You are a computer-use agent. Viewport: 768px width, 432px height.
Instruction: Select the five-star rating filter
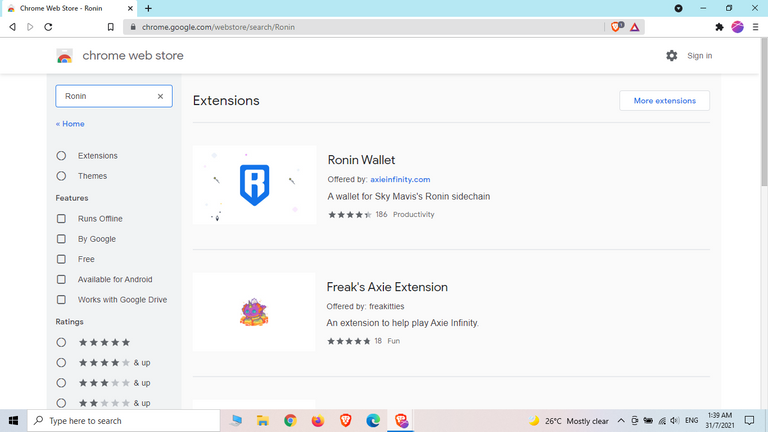(61, 342)
